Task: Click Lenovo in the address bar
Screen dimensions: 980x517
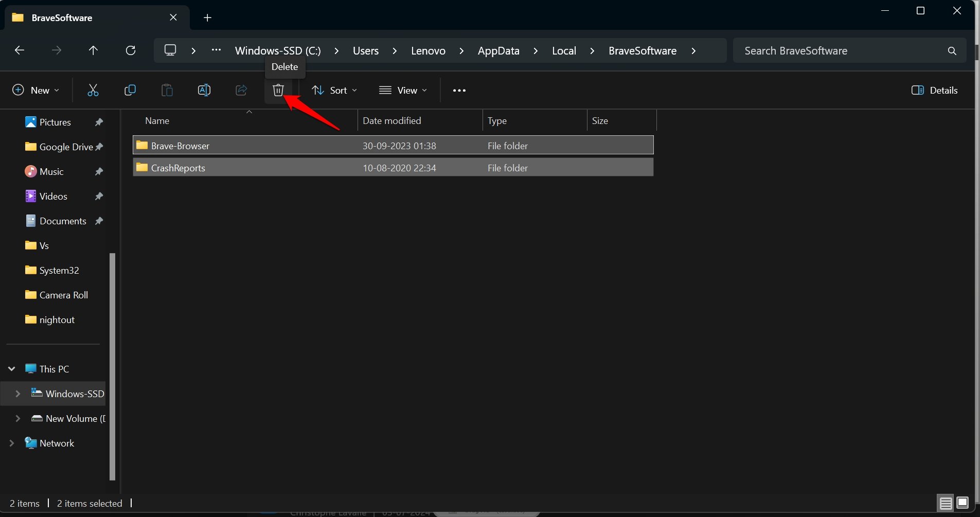Action: [428, 51]
